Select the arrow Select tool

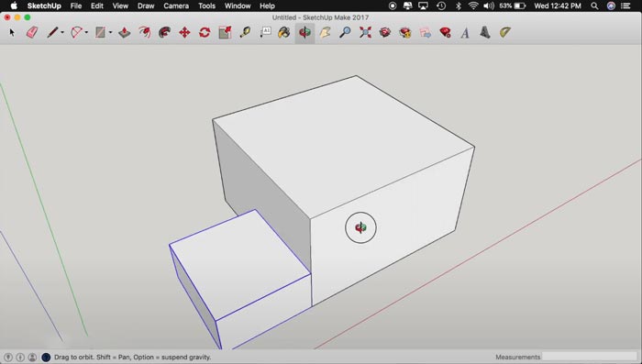(12, 32)
